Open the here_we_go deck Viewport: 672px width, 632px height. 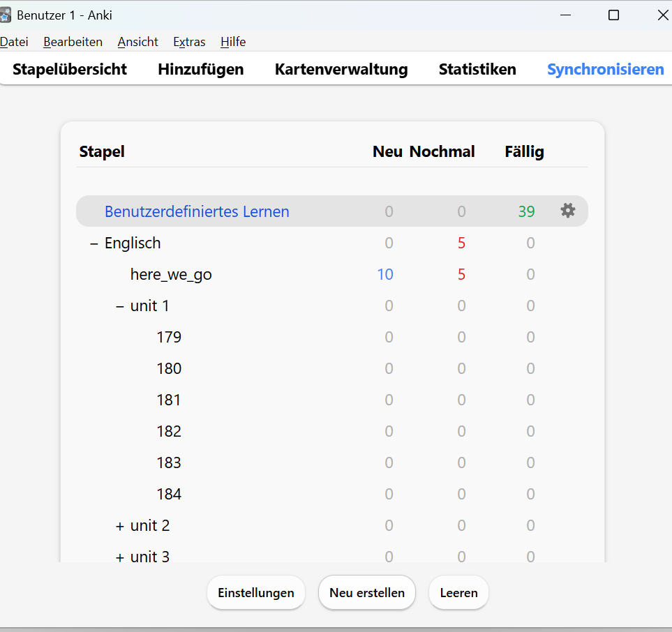pyautogui.click(x=171, y=274)
